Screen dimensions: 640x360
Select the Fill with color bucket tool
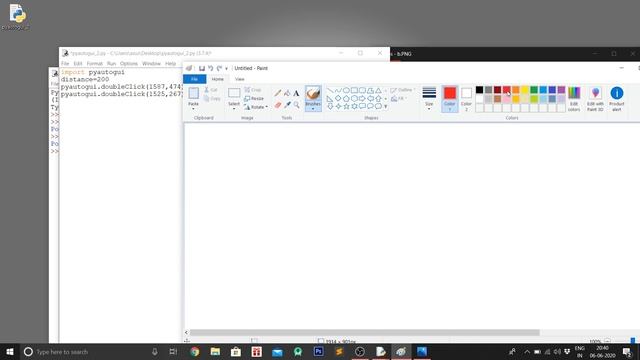(x=287, y=93)
